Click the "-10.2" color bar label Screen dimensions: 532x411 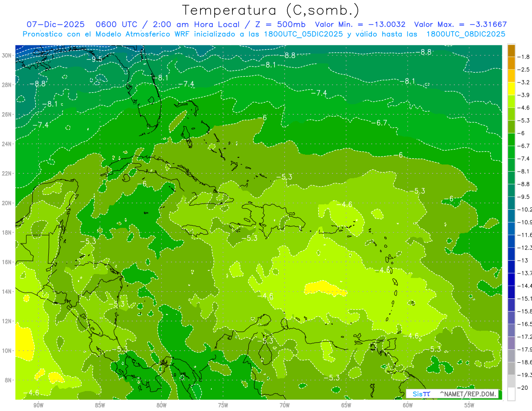[525, 209]
